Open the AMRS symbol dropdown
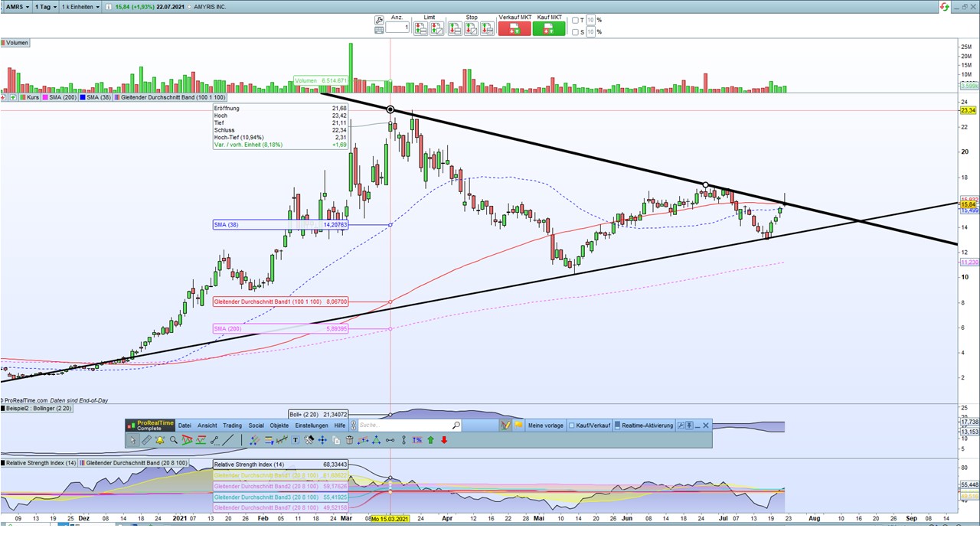Viewport: 980px width, 551px height. click(x=16, y=6)
